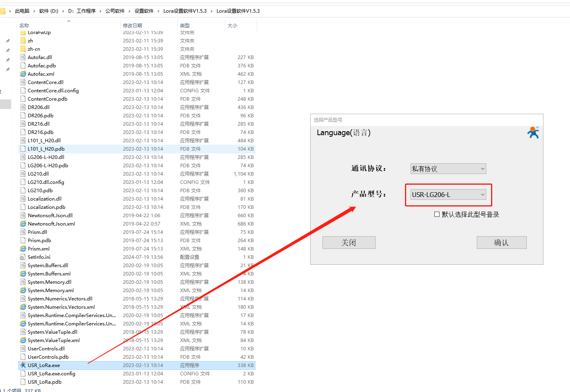The height and width of the screenshot is (392, 570).
Task: Click the System.Buffers.xml file icon
Action: coord(23,273)
